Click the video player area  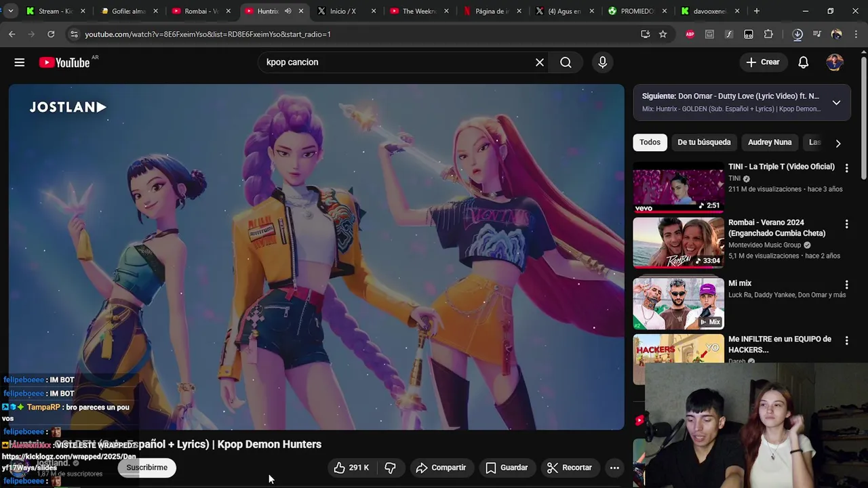(x=316, y=257)
